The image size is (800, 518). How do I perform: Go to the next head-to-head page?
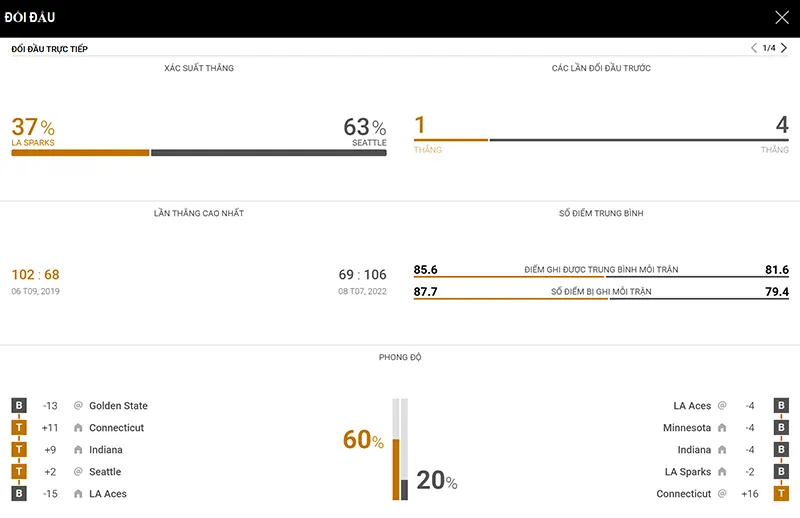(784, 48)
